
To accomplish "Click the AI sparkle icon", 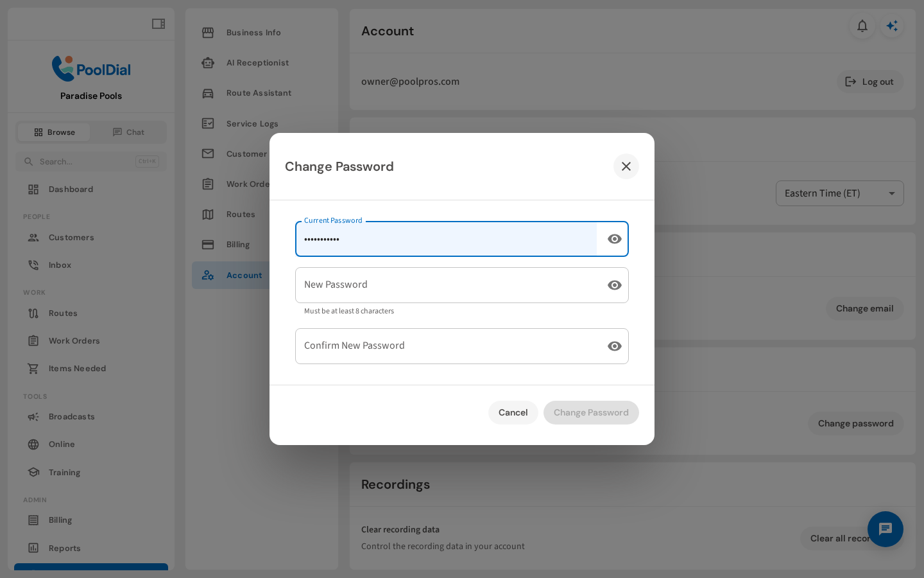I will [892, 26].
